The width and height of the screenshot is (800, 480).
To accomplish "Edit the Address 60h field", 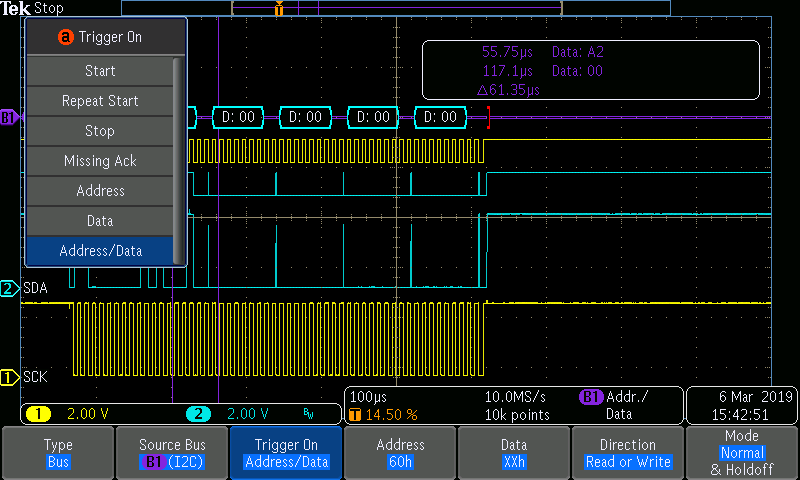I will tap(400, 453).
